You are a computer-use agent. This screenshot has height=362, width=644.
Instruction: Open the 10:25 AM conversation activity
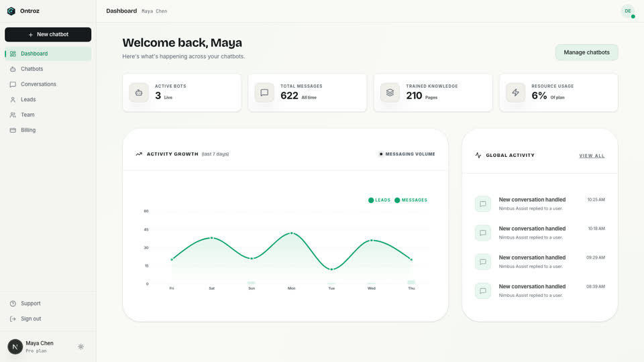click(539, 204)
